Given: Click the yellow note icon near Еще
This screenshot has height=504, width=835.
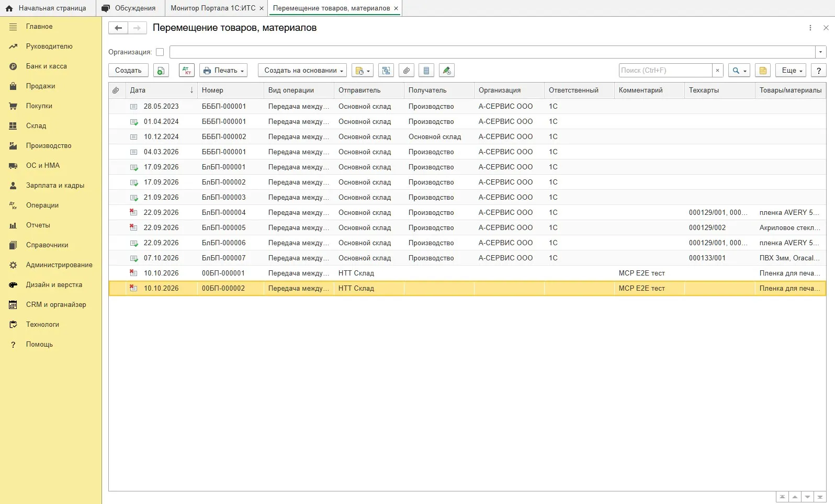Looking at the screenshot, I should click(763, 71).
